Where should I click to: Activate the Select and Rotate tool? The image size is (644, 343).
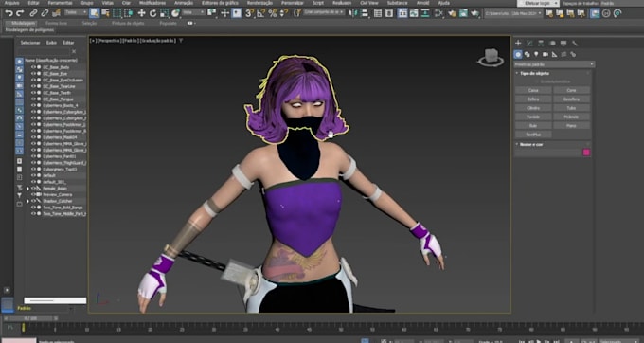coord(152,13)
